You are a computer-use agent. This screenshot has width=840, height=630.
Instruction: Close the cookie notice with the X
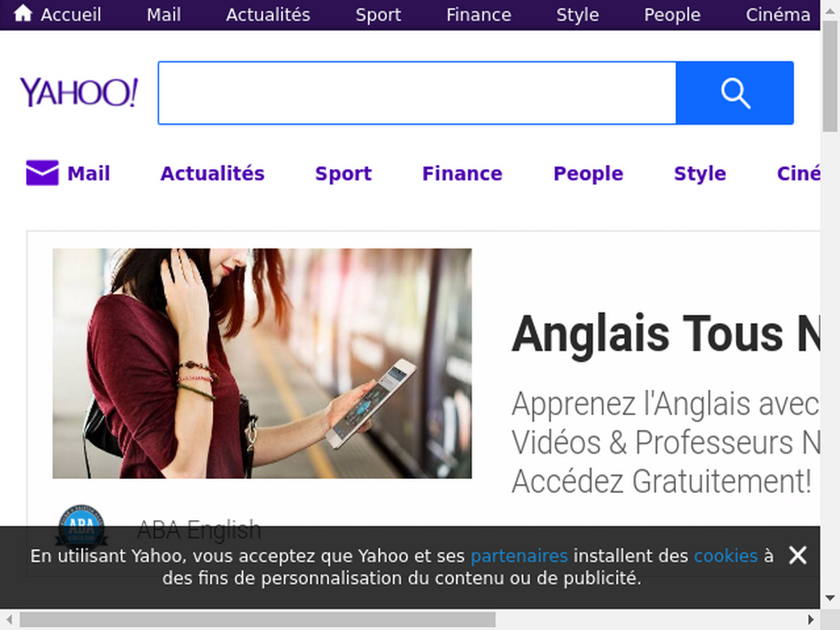pyautogui.click(x=797, y=555)
